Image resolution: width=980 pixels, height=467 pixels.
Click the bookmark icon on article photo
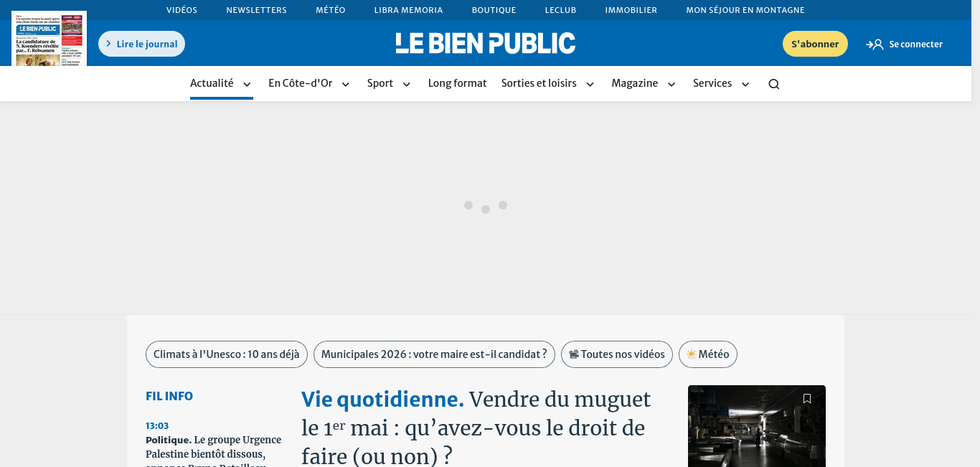coord(807,399)
